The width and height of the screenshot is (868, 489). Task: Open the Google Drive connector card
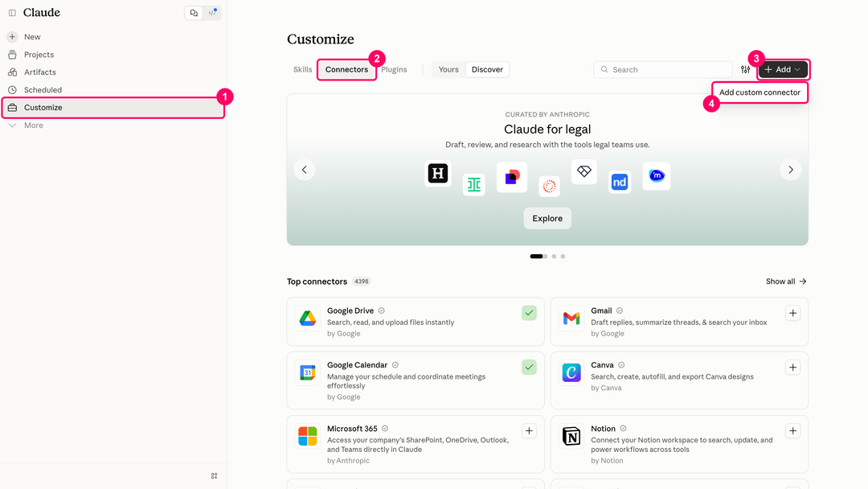click(x=416, y=322)
